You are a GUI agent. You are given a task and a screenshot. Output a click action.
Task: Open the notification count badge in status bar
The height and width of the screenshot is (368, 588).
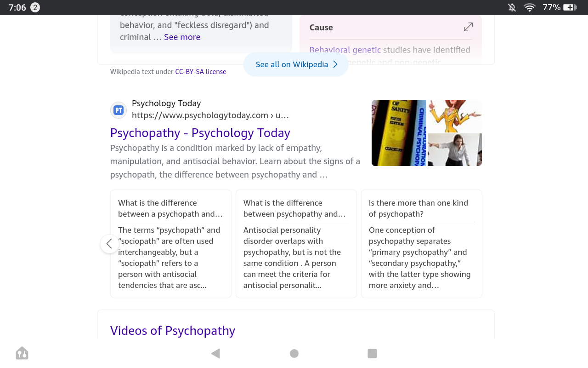[35, 7]
